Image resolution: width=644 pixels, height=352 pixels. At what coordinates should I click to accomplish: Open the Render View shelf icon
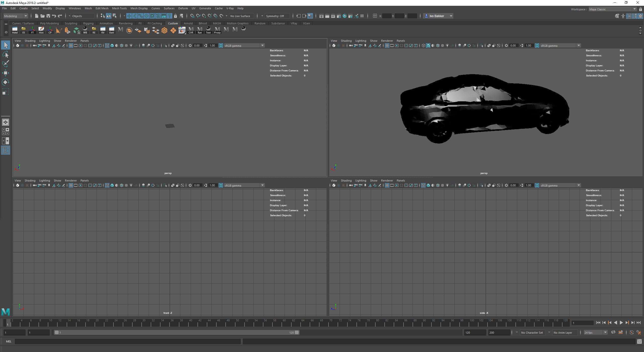(x=182, y=30)
